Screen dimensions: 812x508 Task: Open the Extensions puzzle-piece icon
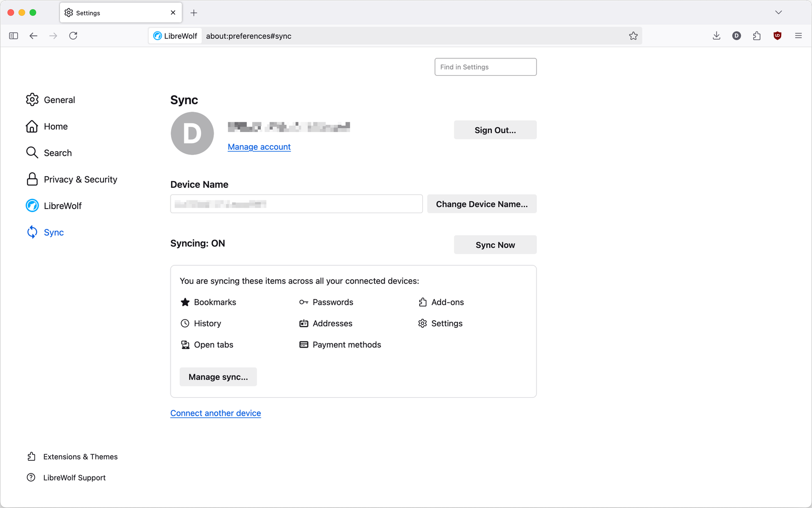(757, 36)
